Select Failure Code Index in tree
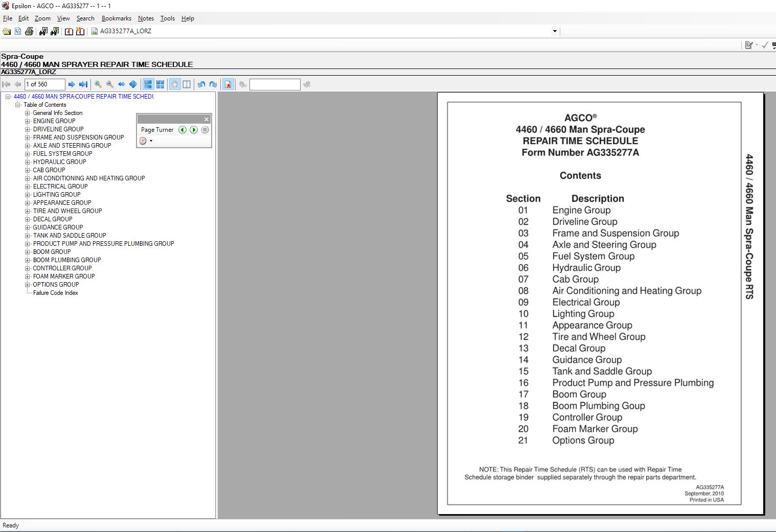The image size is (776, 532). pos(56,293)
